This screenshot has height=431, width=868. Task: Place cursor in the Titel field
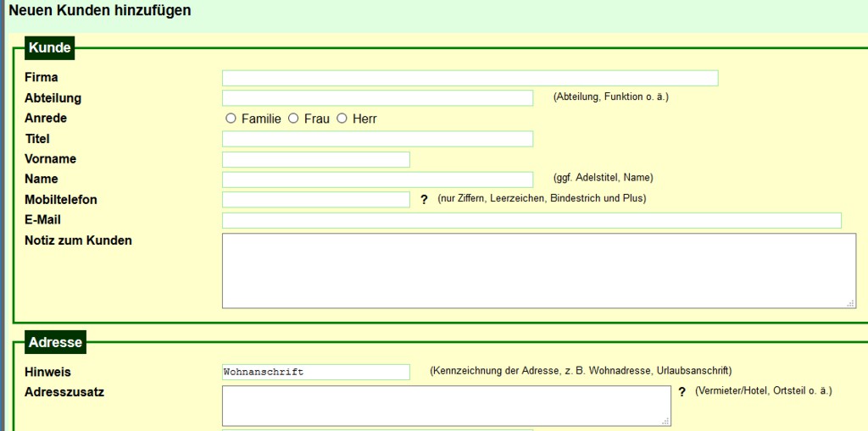point(377,139)
